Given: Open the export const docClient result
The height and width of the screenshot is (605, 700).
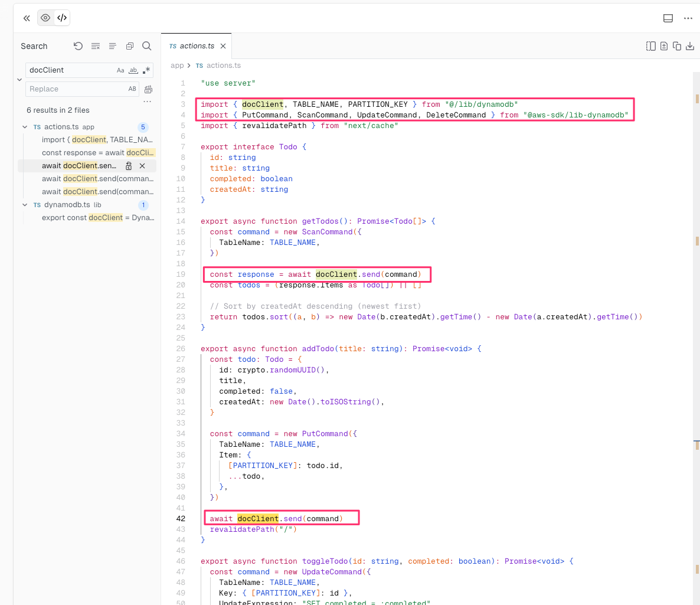Looking at the screenshot, I should 97,218.
